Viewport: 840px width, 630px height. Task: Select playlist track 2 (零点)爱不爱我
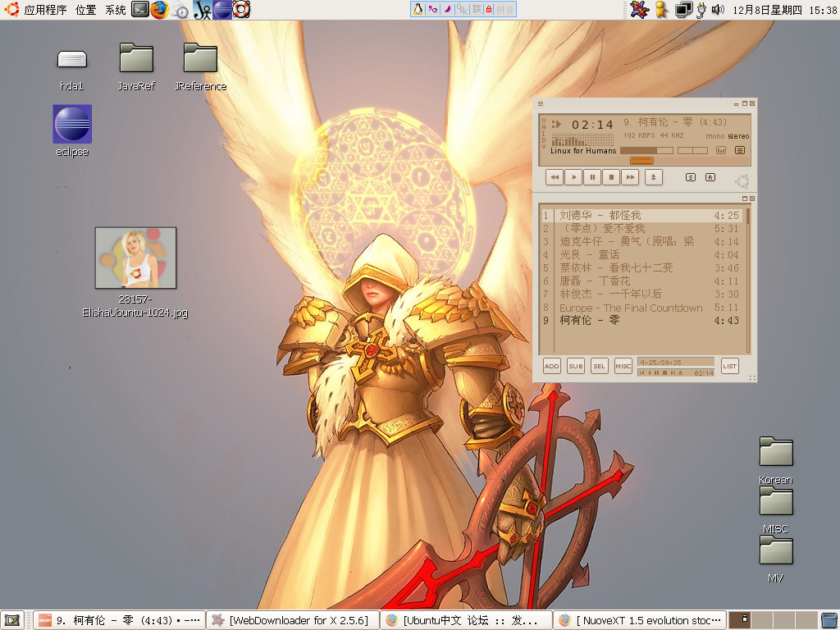(x=641, y=229)
